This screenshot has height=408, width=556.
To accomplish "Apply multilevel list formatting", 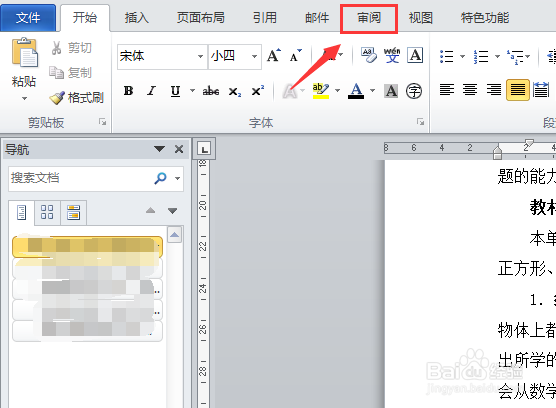I will 515,56.
